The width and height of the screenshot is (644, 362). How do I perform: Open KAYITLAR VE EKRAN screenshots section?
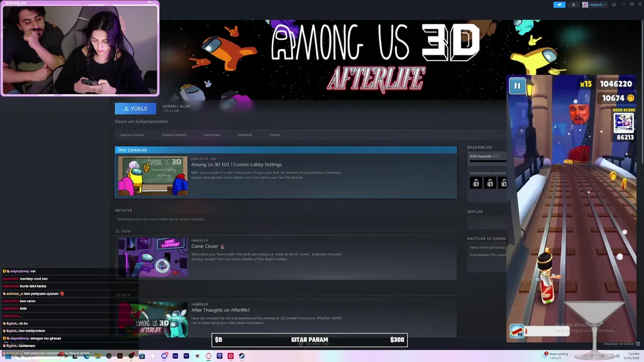pyautogui.click(x=487, y=239)
